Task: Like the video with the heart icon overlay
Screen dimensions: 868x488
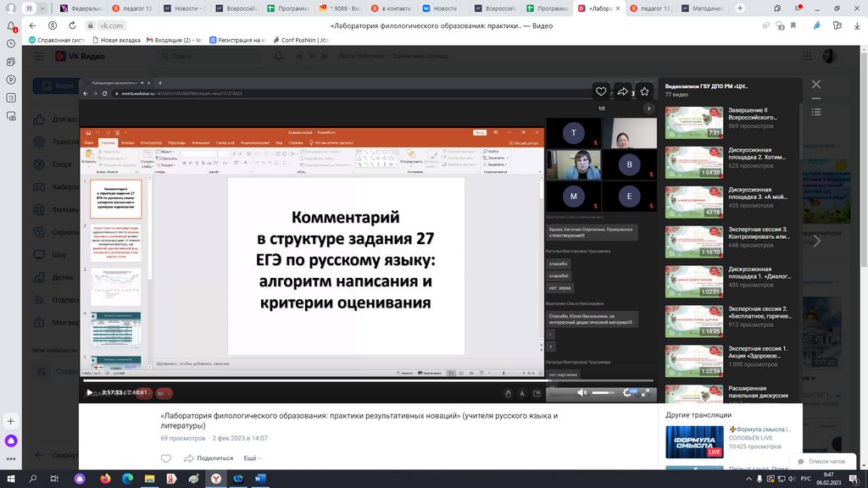Action: point(601,91)
